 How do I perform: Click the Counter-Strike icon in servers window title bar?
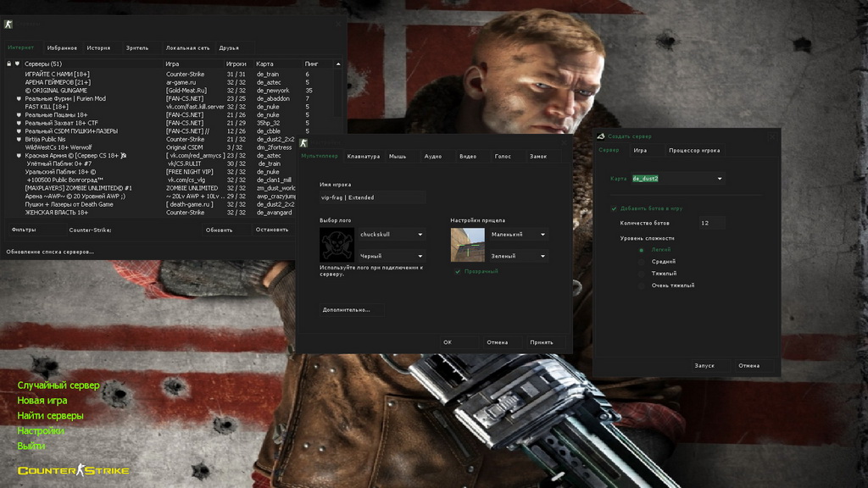click(x=8, y=24)
